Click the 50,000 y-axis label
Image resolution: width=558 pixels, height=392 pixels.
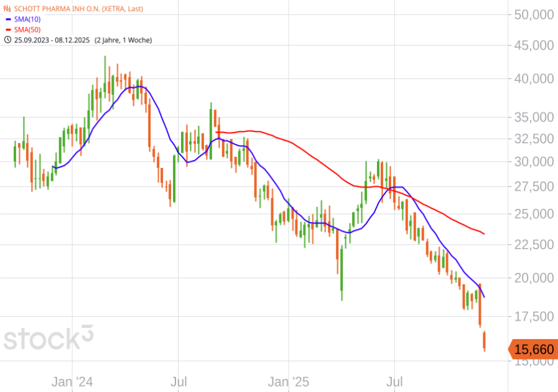point(533,15)
